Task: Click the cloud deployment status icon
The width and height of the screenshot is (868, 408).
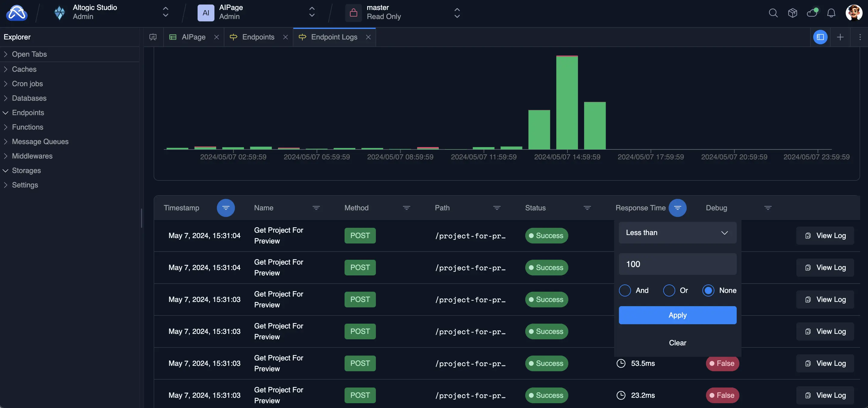Action: [x=812, y=13]
